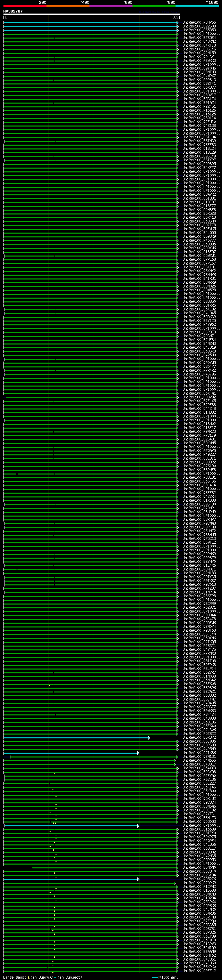This screenshot has height=980, width=222.
Task: Select the UniRef100_Q9Y0H6 label
Action: pyautogui.click(x=199, y=68)
